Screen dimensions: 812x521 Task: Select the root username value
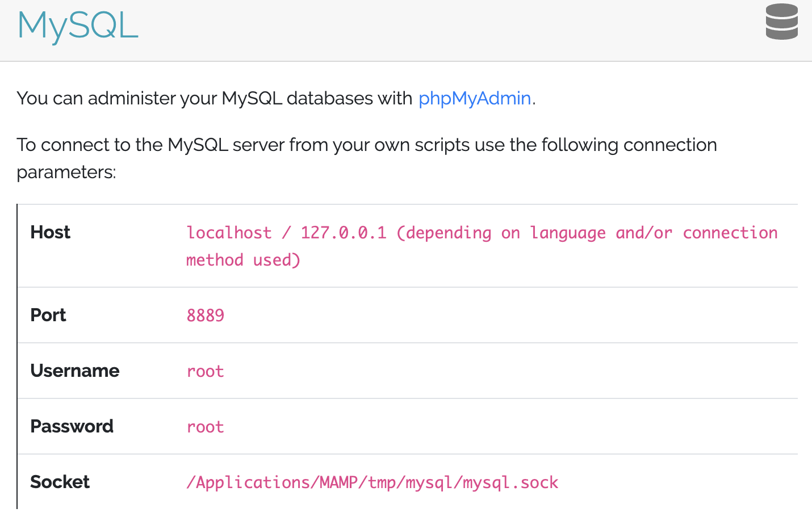click(x=205, y=371)
